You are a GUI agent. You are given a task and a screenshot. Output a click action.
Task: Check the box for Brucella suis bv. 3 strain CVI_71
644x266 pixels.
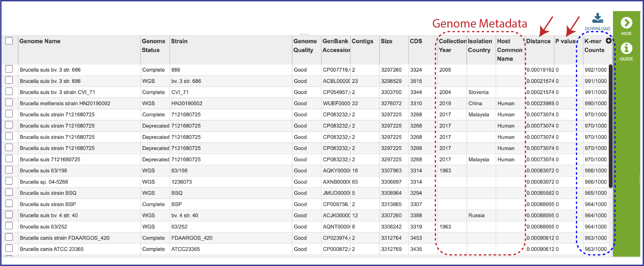click(9, 92)
